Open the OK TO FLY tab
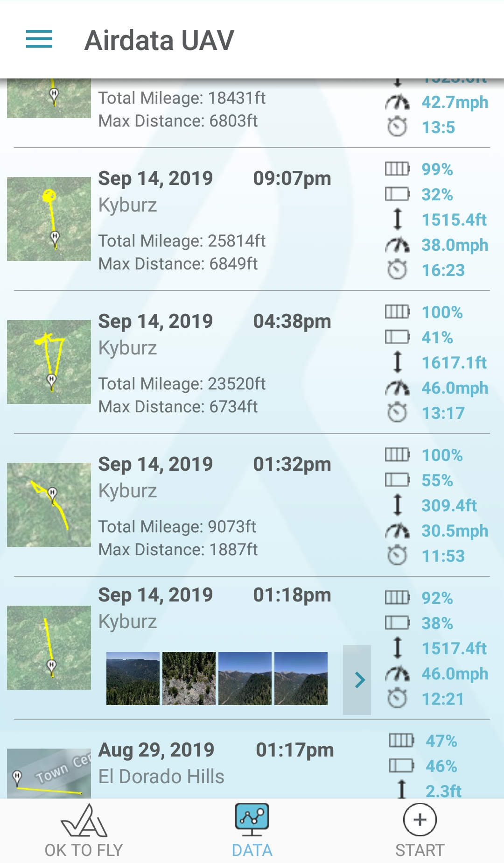504x863 pixels. tap(84, 831)
